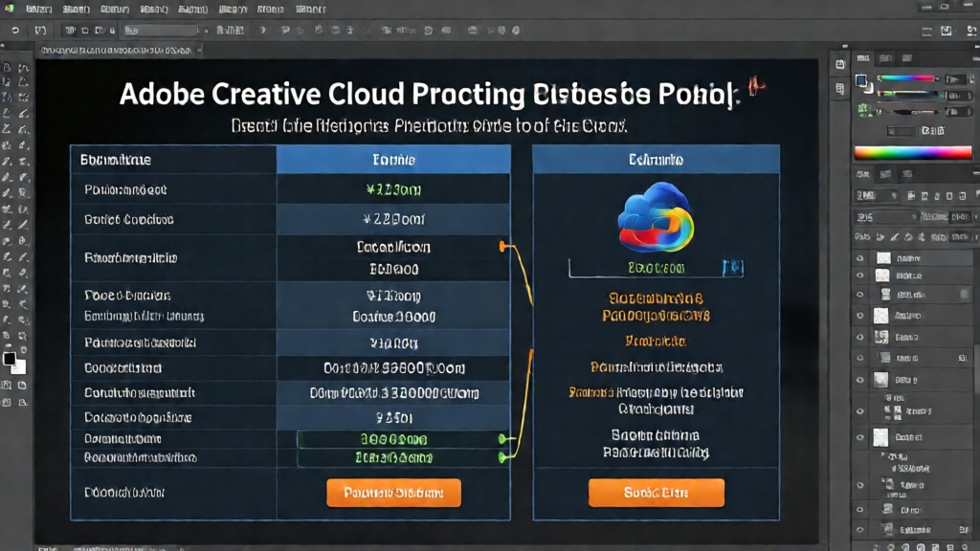
Task: Click the foreground/background color swatches in the left toolbar
Action: (13, 363)
